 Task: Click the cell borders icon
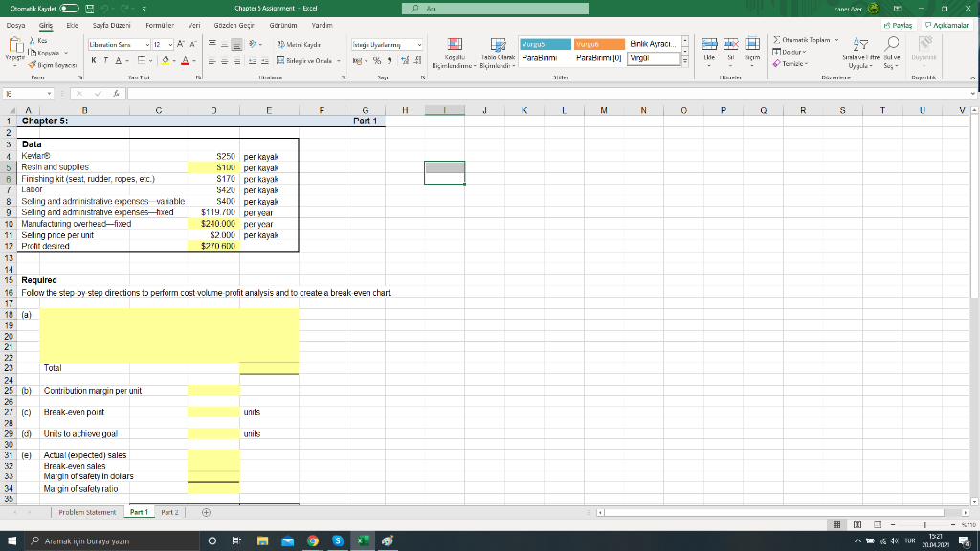click(x=142, y=60)
